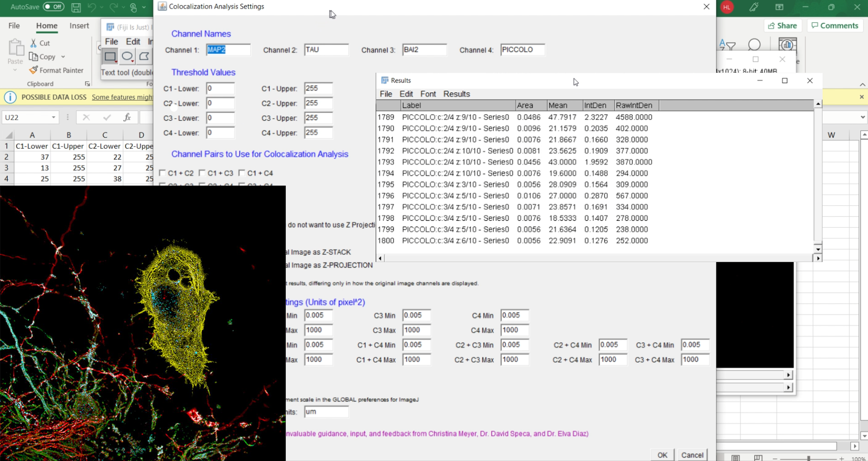Viewport: 868px width, 461px height.
Task: Click the Insert Function fx icon
Action: tap(127, 117)
